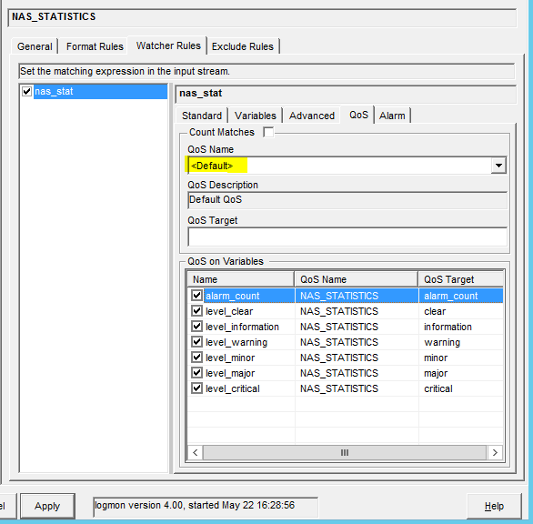Click the matching expression hint text box
The image size is (533, 524).
(266, 71)
